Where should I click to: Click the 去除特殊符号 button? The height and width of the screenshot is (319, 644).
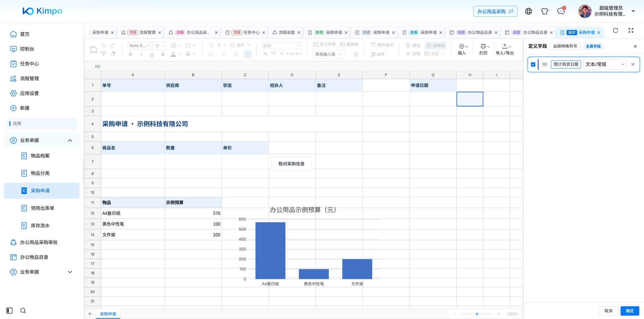pyautogui.click(x=565, y=46)
